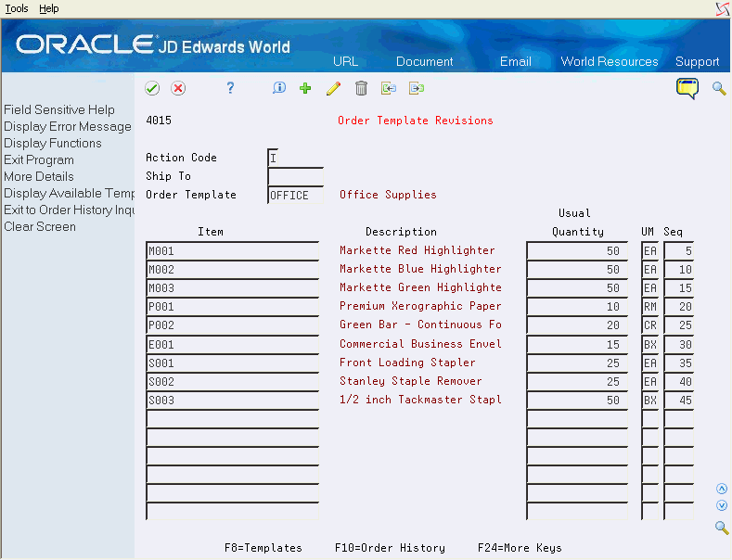732x560 pixels.
Task: Click the F8=Templates function key text
Action: (x=263, y=548)
